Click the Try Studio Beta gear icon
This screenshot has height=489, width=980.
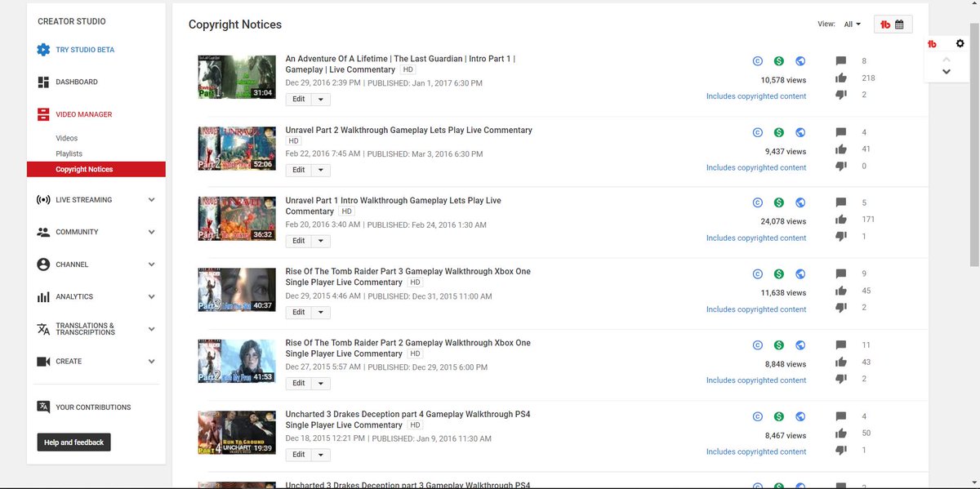pos(43,50)
